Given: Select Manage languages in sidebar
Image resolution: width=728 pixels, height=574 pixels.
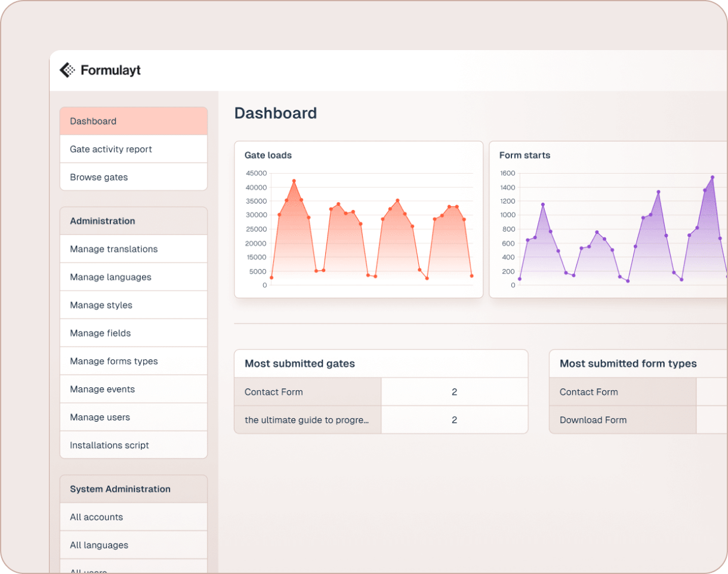Looking at the screenshot, I should [110, 277].
